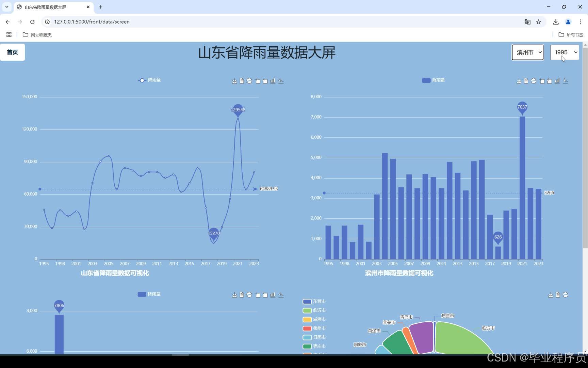Reset area zoom on bottom-left bar chart
Viewport: 588px width, 368px height.
click(265, 295)
